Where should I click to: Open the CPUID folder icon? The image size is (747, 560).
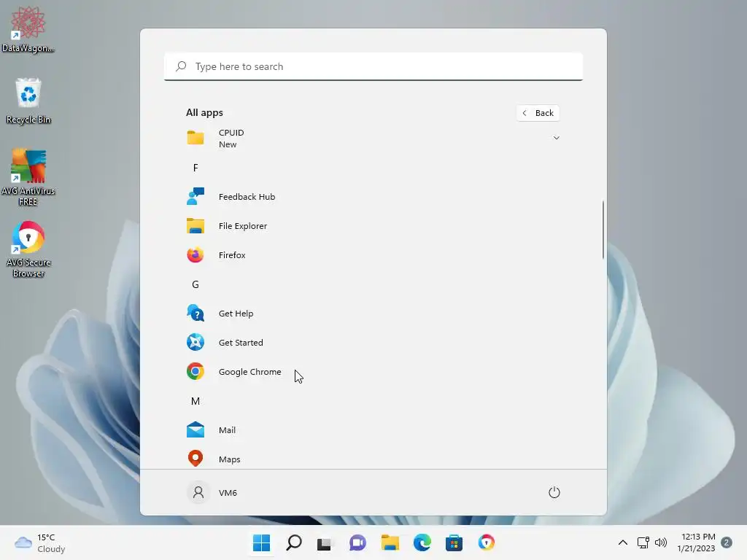(196, 138)
